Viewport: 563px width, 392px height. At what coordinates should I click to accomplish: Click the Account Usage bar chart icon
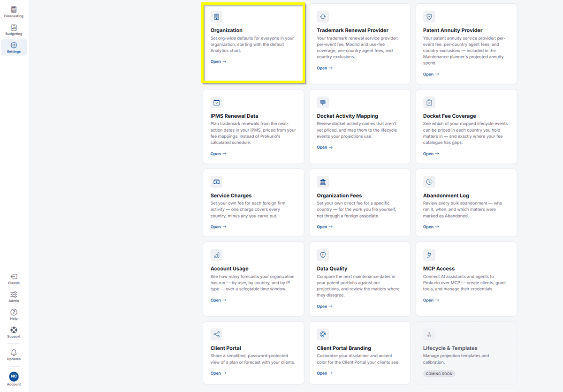(216, 255)
